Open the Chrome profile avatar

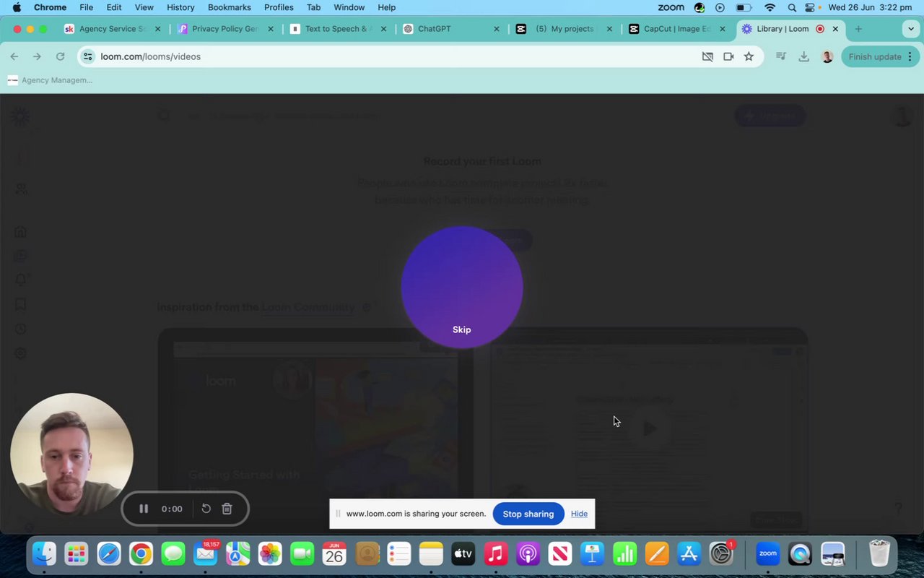[827, 56]
